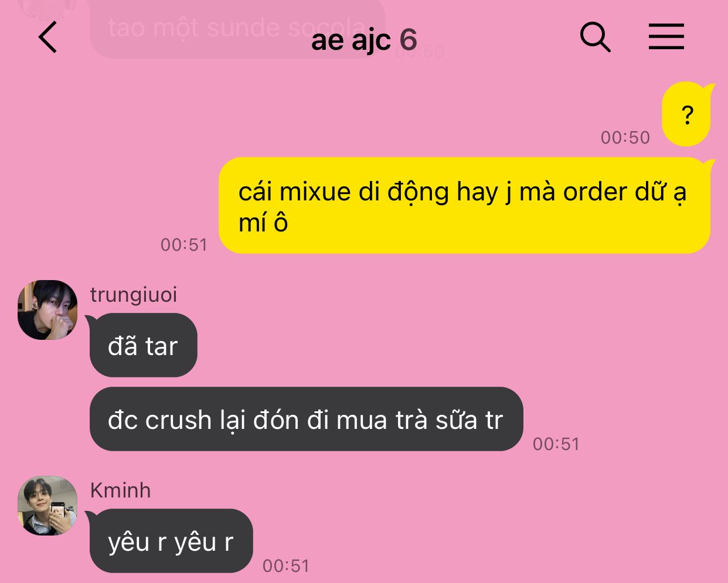Tap trungiuoi's profile picture
728x583 pixels.
(47, 310)
